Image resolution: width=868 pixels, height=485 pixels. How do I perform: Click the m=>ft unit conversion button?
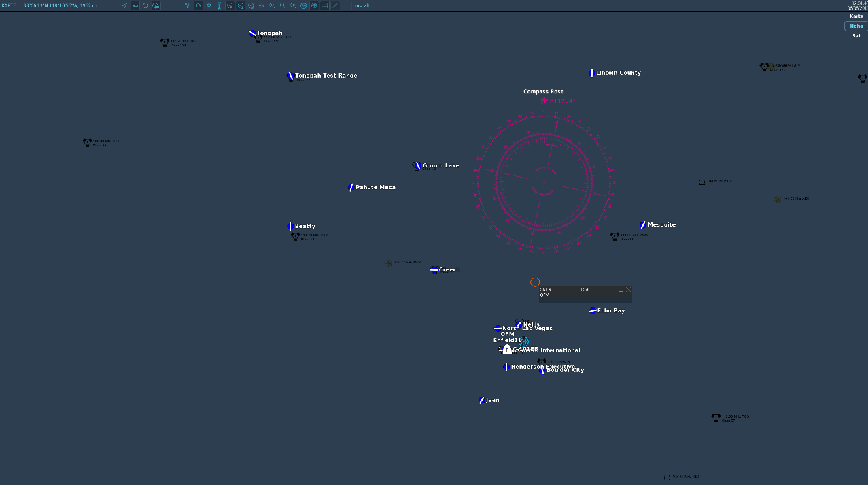coord(362,5)
